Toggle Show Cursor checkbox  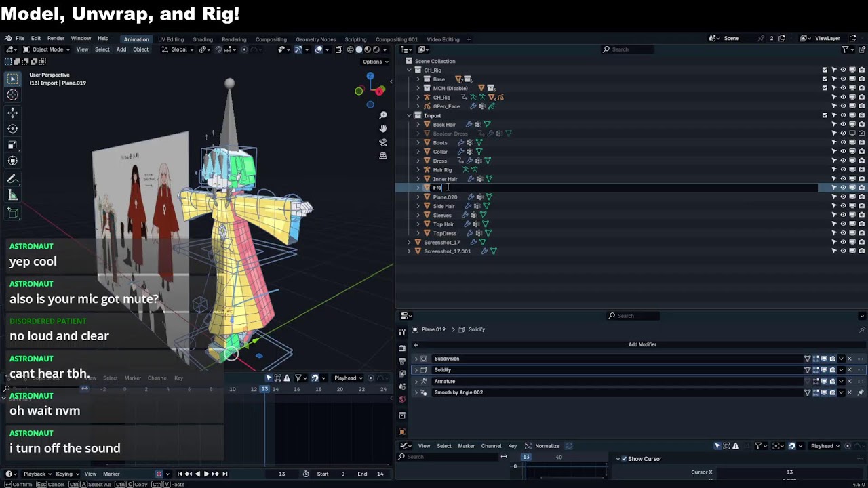624,459
